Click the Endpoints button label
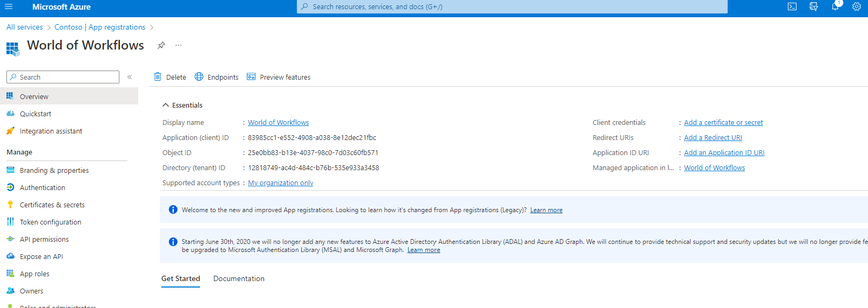Image resolution: width=868 pixels, height=308 pixels. click(223, 77)
